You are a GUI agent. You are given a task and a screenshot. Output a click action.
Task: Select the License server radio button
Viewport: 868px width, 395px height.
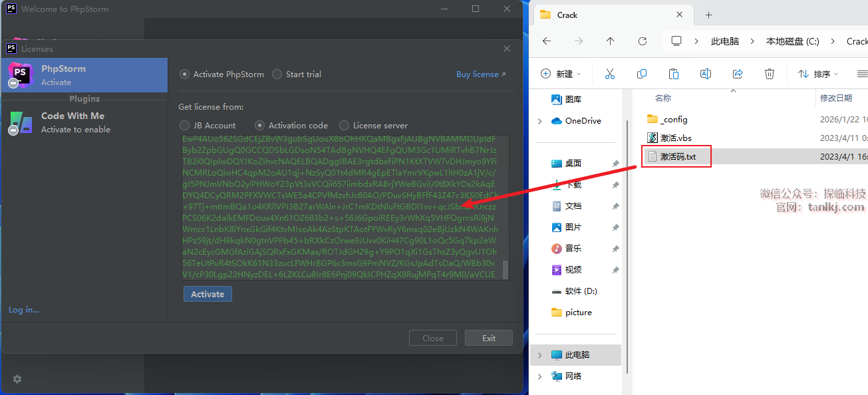(x=344, y=126)
